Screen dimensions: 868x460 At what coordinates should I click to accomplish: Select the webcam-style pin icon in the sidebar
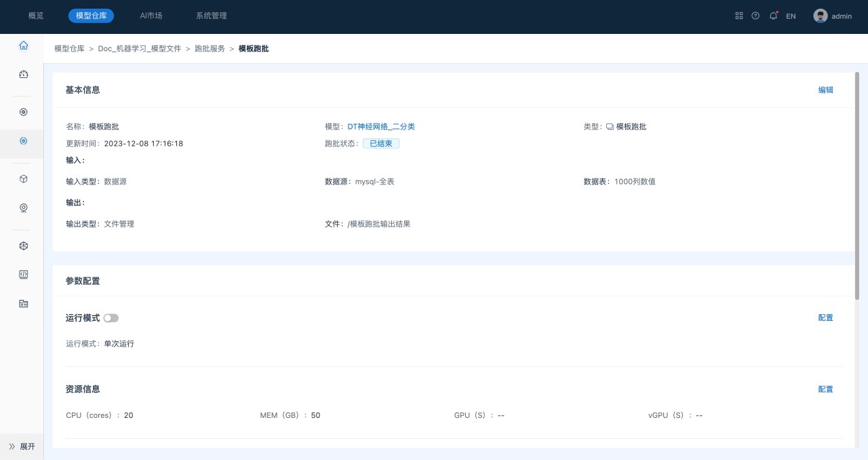pos(24,208)
